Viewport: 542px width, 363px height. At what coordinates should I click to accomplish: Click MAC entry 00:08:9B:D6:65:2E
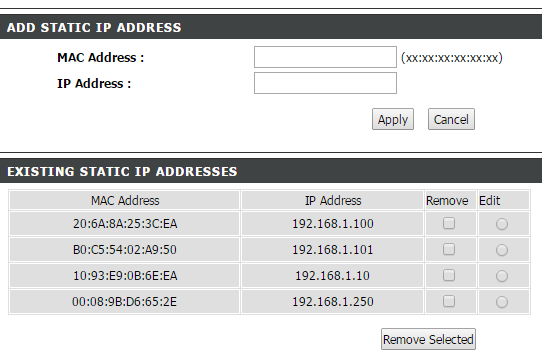pyautogui.click(x=124, y=302)
